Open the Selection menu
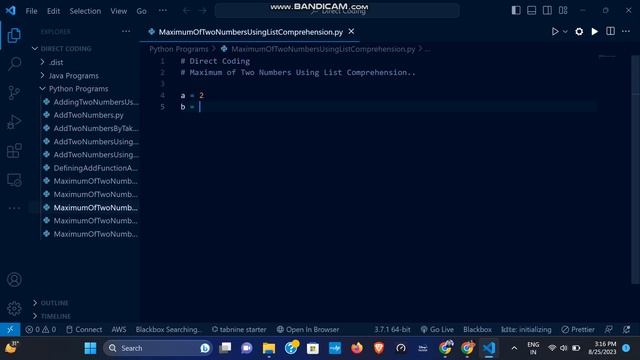This screenshot has height=360, width=640. (85, 11)
